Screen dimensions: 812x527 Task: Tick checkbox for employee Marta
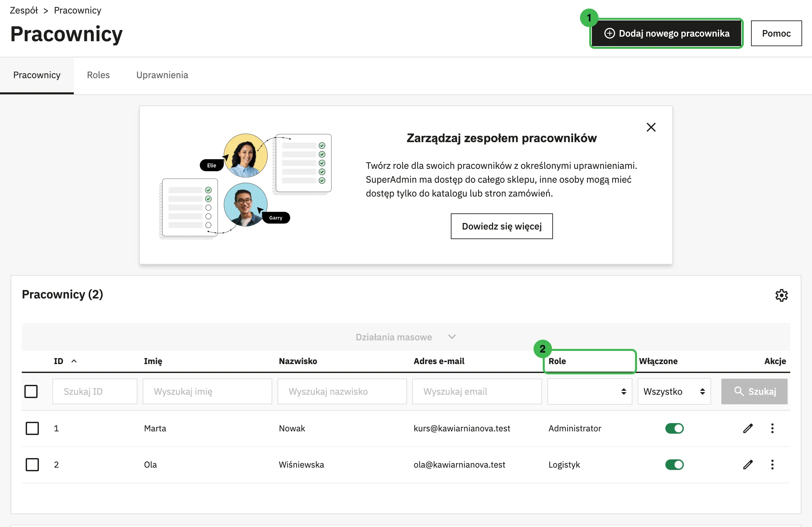coord(32,428)
